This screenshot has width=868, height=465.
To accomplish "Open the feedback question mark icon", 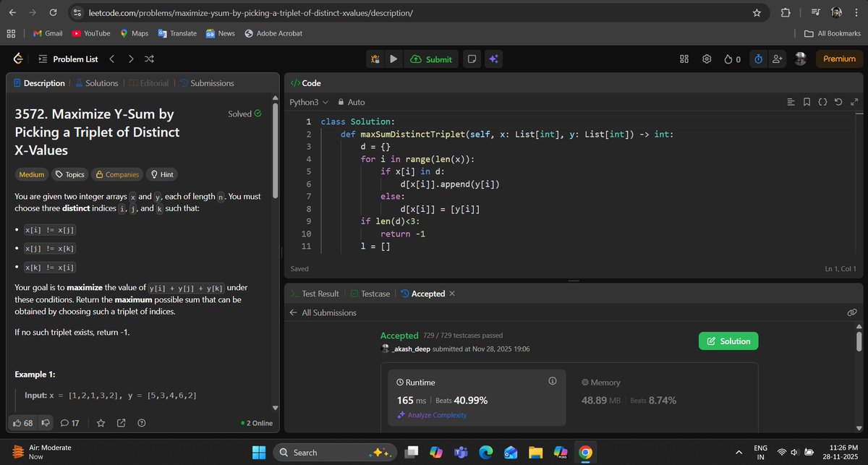I will coord(141,422).
